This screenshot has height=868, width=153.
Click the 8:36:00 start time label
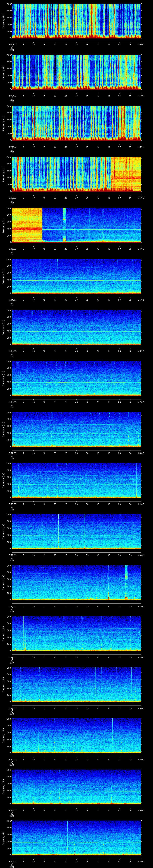[12, 402]
